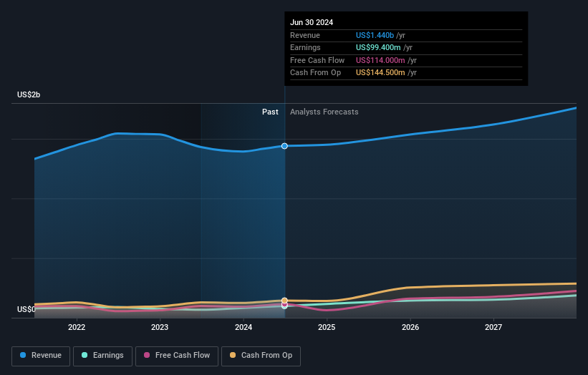Toggle the Earnings legend button
The width and height of the screenshot is (588, 375).
(x=102, y=356)
